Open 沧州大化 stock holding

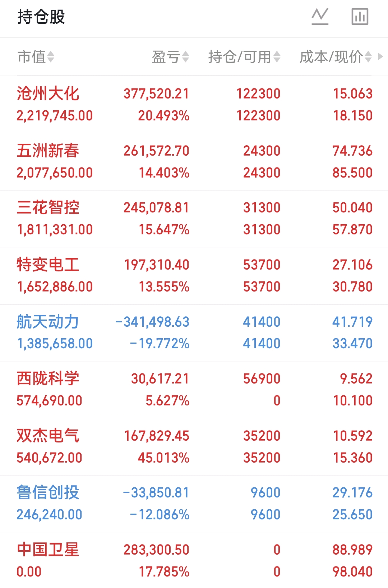(194, 105)
